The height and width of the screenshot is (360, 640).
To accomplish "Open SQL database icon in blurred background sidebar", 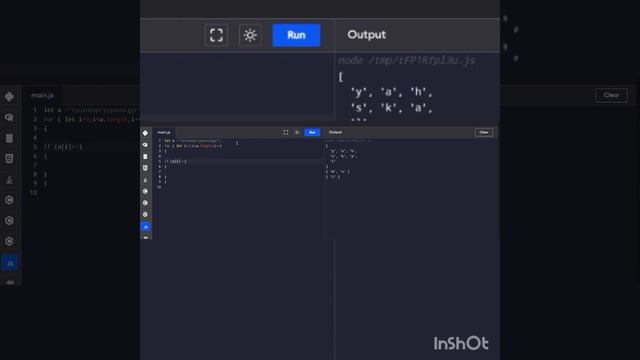I will pyautogui.click(x=9, y=138).
